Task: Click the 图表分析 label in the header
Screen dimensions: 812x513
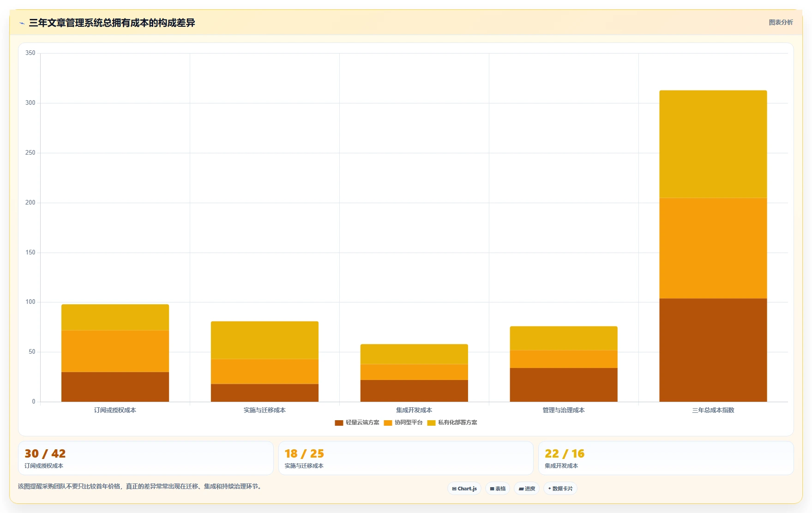Action: [781, 22]
